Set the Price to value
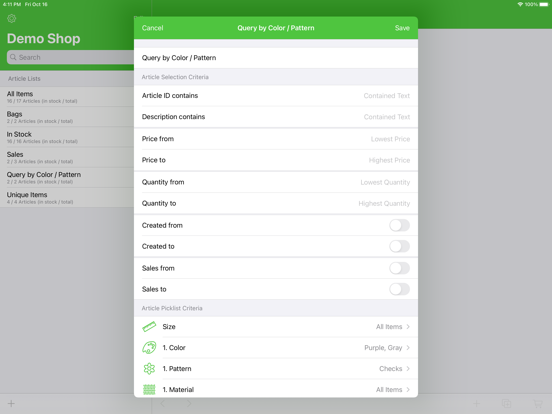Viewport: 552px width, 414px height. point(276,160)
